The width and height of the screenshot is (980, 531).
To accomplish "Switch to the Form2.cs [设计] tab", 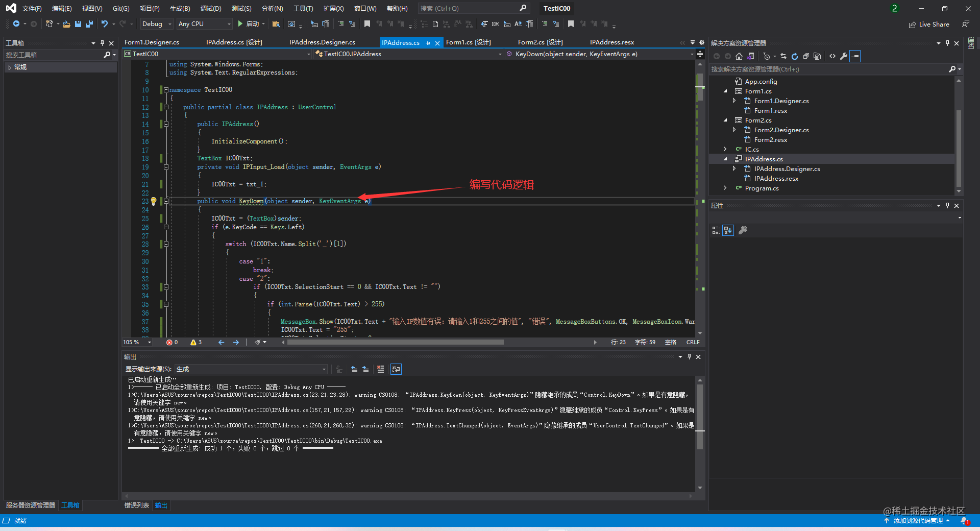I will [540, 42].
